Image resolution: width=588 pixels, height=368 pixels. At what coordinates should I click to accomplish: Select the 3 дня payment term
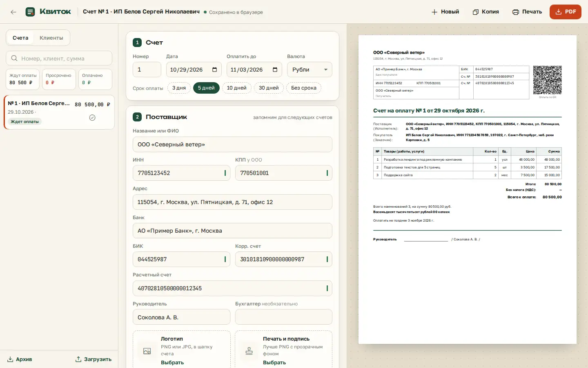[x=179, y=88]
